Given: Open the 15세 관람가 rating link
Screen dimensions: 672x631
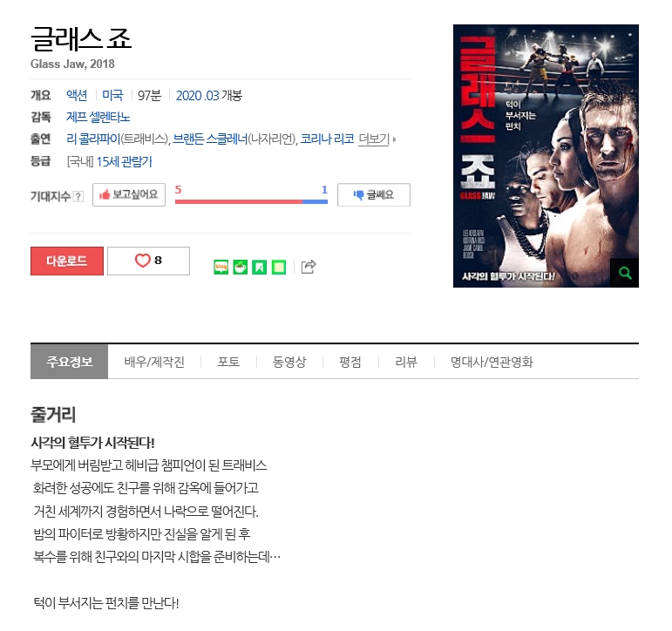Looking at the screenshot, I should tap(125, 161).
